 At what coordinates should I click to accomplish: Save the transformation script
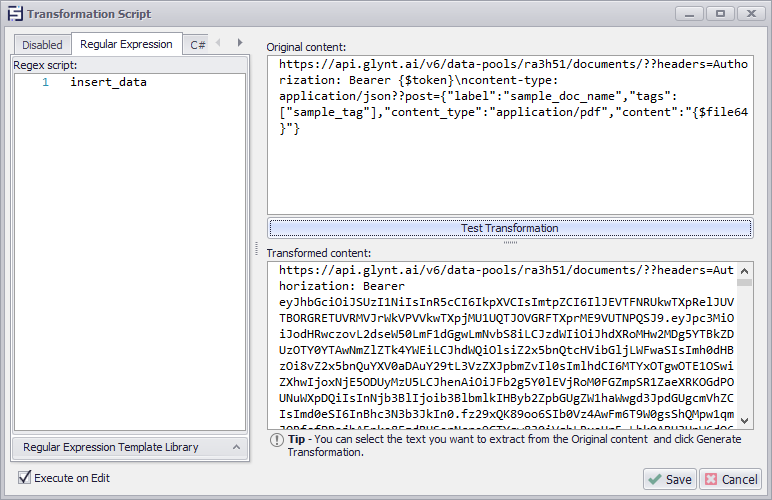pos(669,479)
